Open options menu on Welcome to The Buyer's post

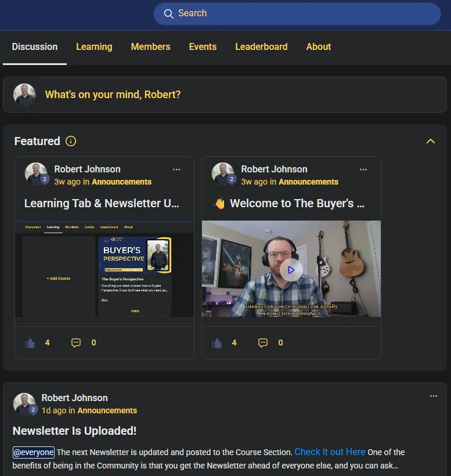pos(363,170)
